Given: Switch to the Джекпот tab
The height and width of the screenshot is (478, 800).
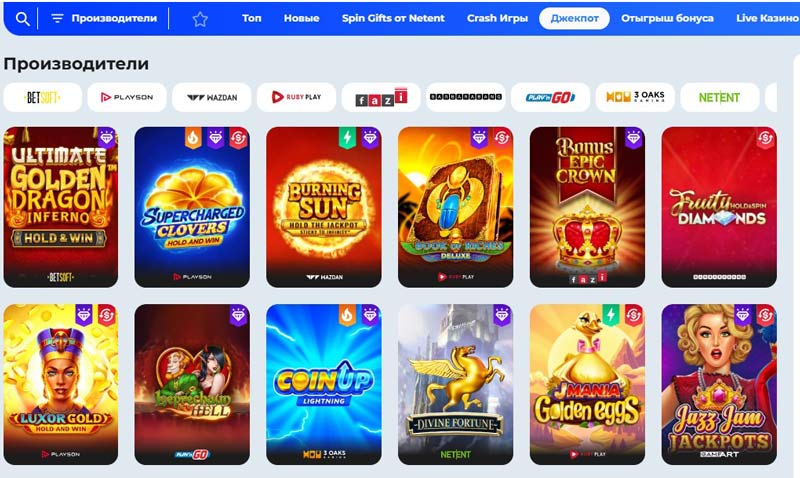Looking at the screenshot, I should pos(574,18).
